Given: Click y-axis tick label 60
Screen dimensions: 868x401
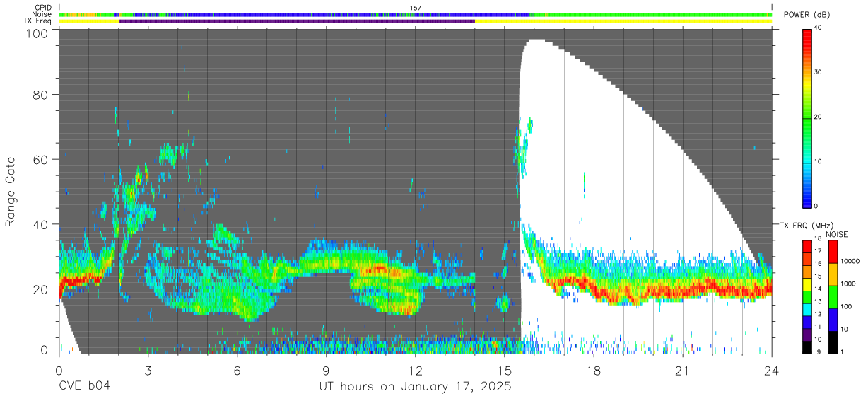Looking at the screenshot, I should [41, 160].
